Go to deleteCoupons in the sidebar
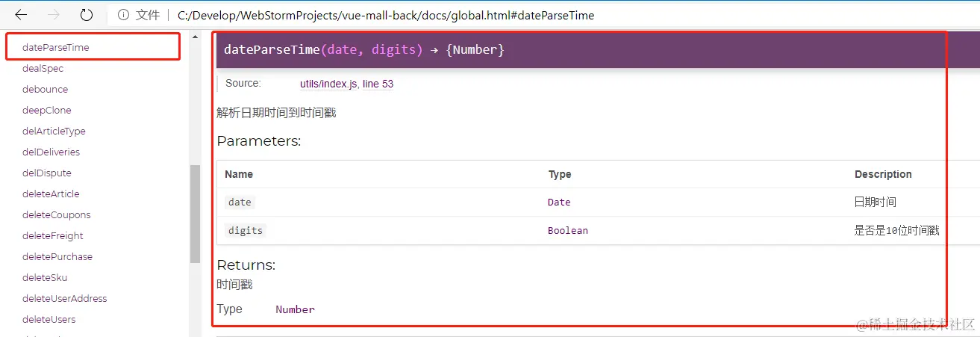This screenshot has height=337, width=980. point(57,214)
